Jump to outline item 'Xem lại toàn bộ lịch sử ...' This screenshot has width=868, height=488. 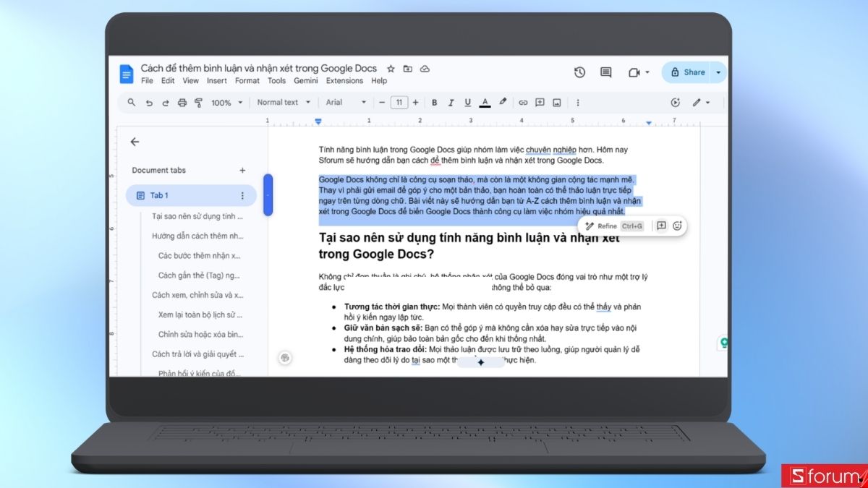(200, 315)
